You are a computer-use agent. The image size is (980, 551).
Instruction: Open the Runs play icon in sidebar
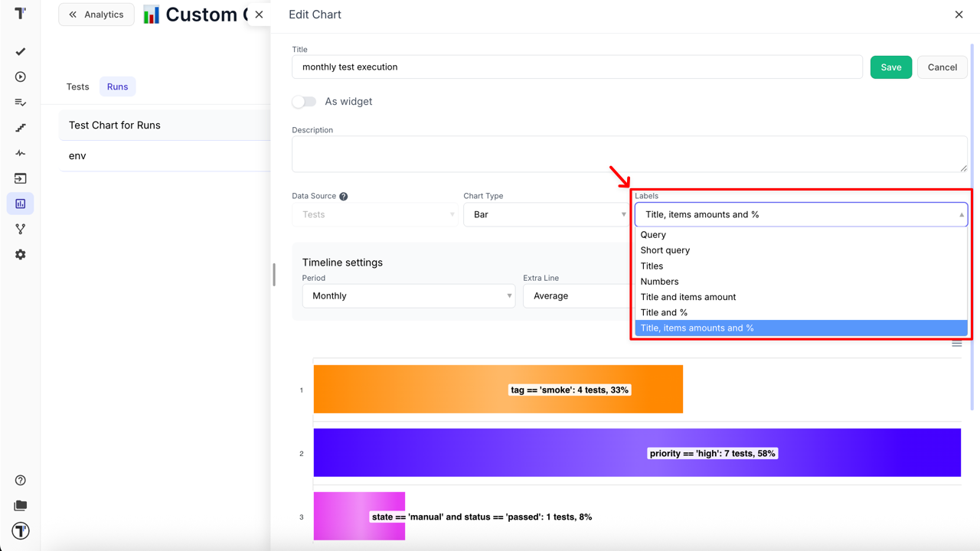(x=21, y=77)
